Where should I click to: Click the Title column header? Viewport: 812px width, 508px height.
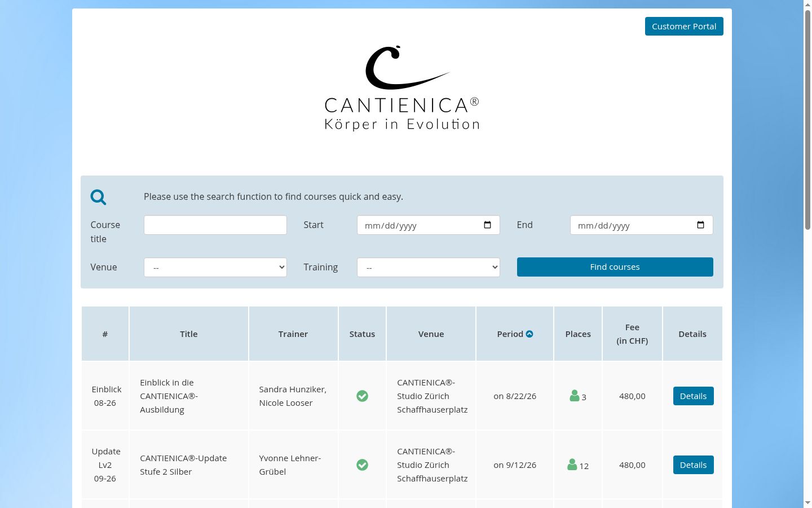(x=189, y=334)
